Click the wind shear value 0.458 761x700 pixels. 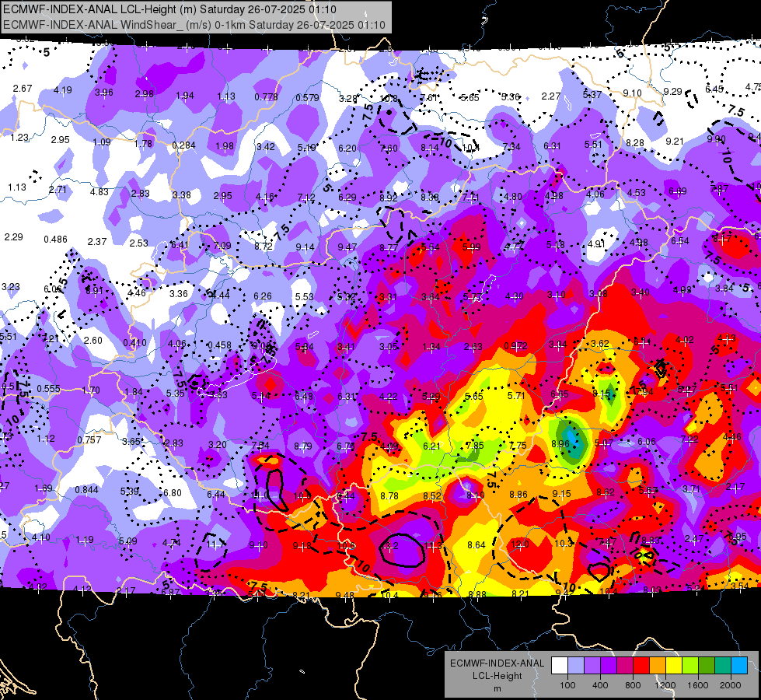pyautogui.click(x=219, y=345)
